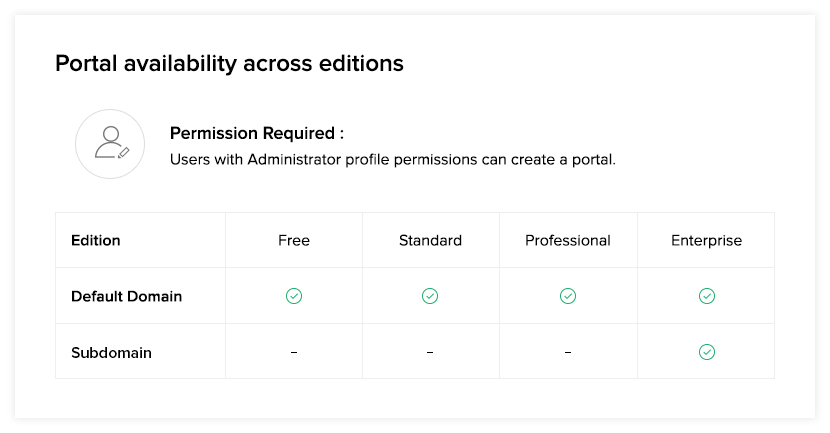Screen dimensions: 830x433
Task: Click Default Domain checkmark under Enterprise
Action: [706, 296]
